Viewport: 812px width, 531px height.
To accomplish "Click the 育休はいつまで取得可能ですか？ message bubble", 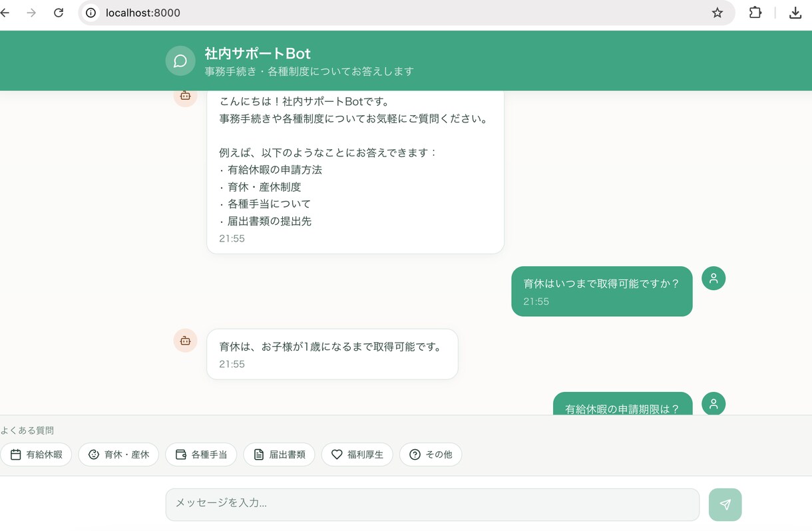I will [x=602, y=291].
